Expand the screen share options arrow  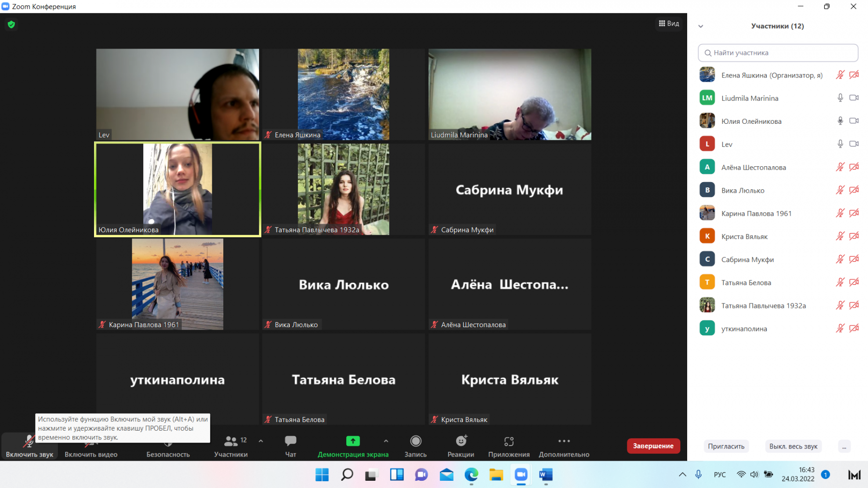(x=386, y=441)
